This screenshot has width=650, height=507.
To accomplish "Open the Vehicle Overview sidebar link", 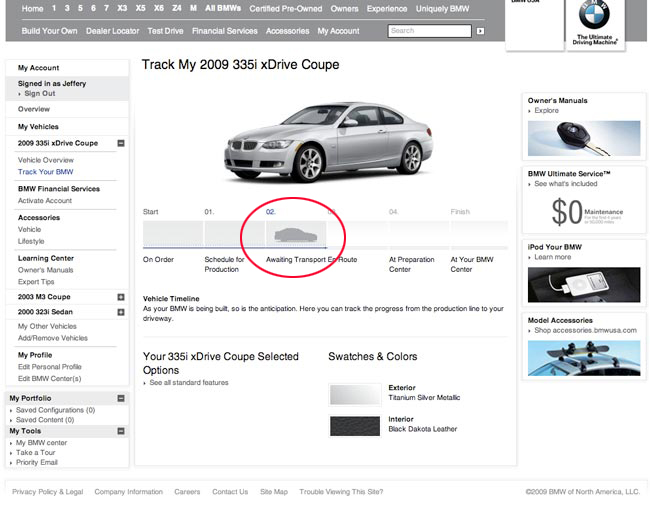I will (x=46, y=160).
